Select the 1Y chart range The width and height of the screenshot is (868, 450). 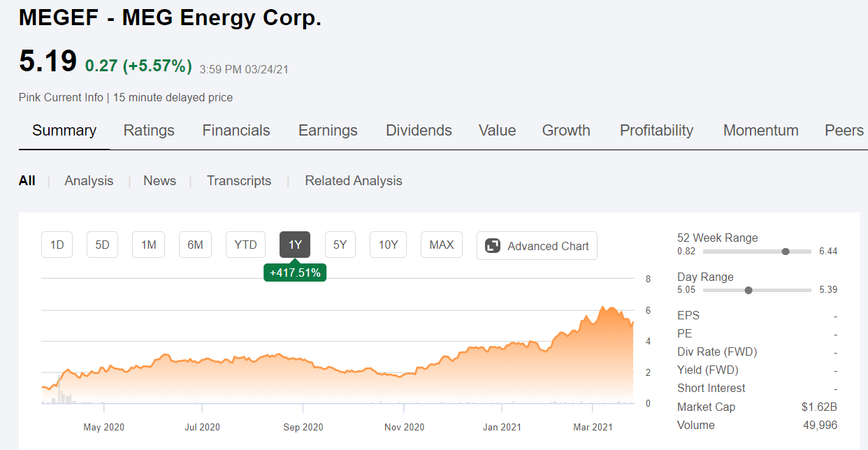click(x=295, y=245)
